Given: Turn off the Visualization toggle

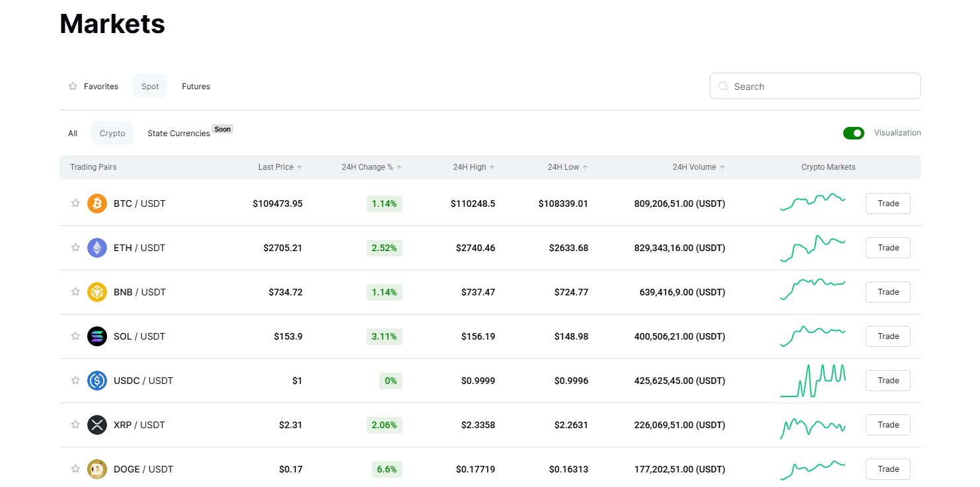Looking at the screenshot, I should click(853, 133).
